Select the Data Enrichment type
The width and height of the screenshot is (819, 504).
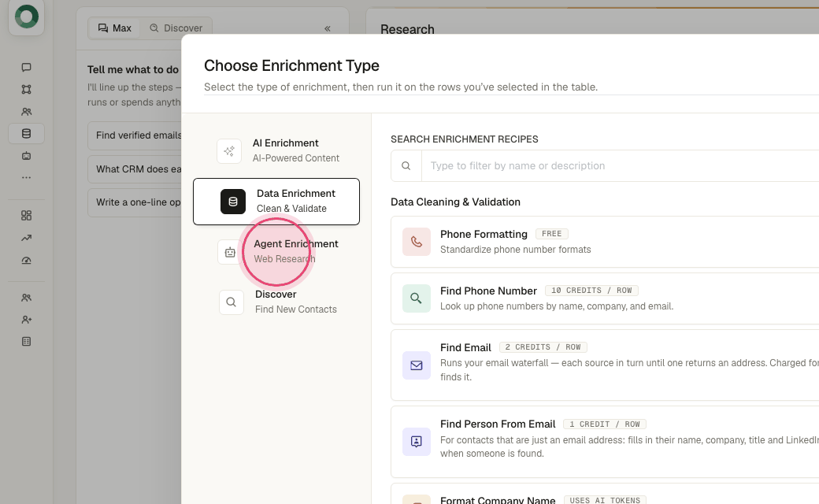click(276, 202)
